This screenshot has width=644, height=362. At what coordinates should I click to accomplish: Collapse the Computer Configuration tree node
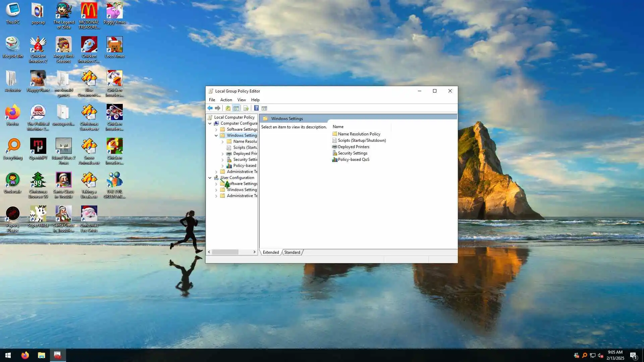(x=210, y=123)
